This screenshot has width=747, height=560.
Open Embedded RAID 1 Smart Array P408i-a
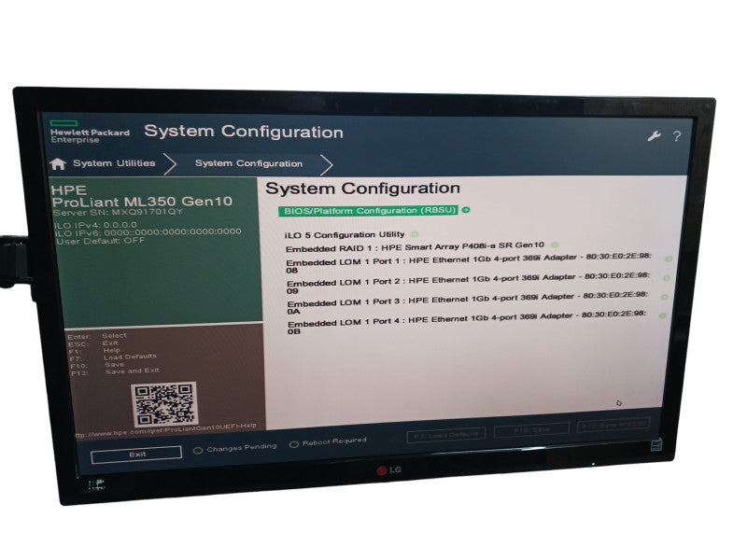pyautogui.click(x=415, y=247)
